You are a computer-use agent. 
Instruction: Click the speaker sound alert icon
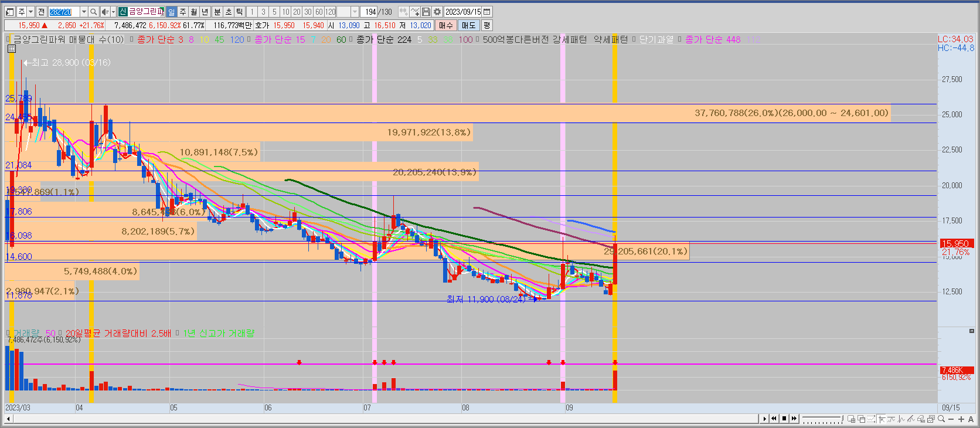pyautogui.click(x=105, y=12)
